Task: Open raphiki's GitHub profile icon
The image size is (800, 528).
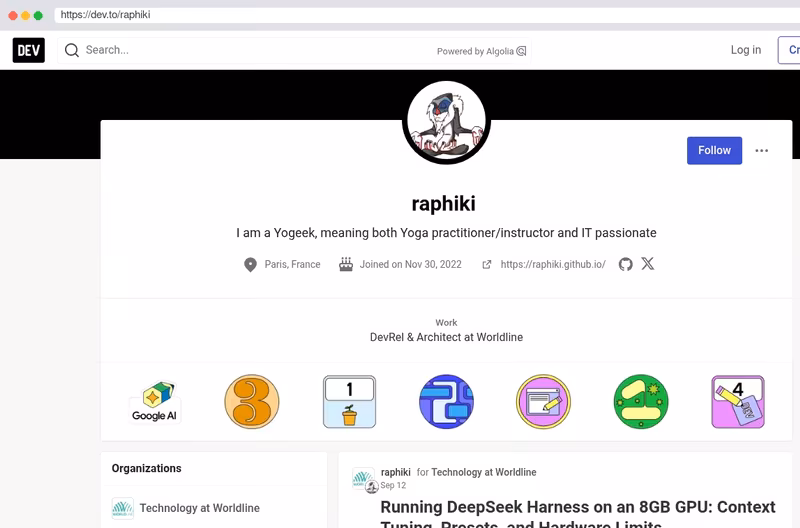Action: 626,264
